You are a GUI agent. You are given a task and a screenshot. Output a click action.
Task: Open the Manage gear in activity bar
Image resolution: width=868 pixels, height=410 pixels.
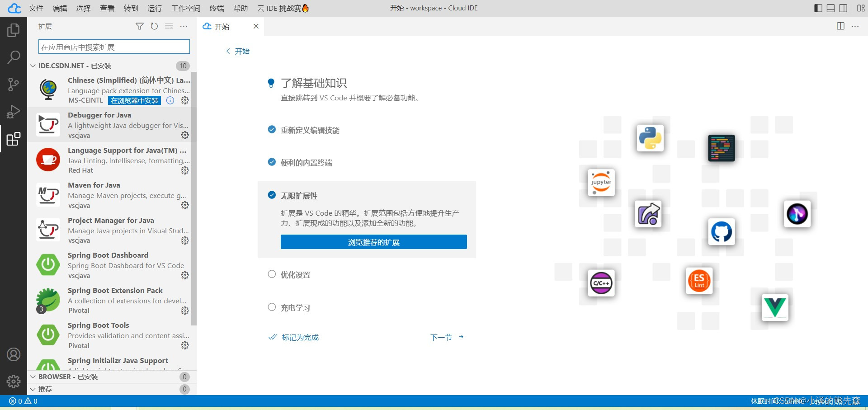point(14,382)
